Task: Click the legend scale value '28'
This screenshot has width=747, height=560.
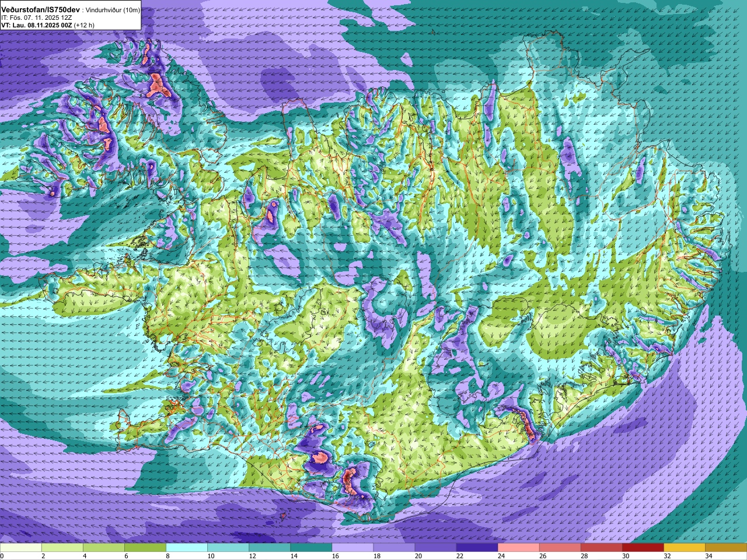Action: 584,556
